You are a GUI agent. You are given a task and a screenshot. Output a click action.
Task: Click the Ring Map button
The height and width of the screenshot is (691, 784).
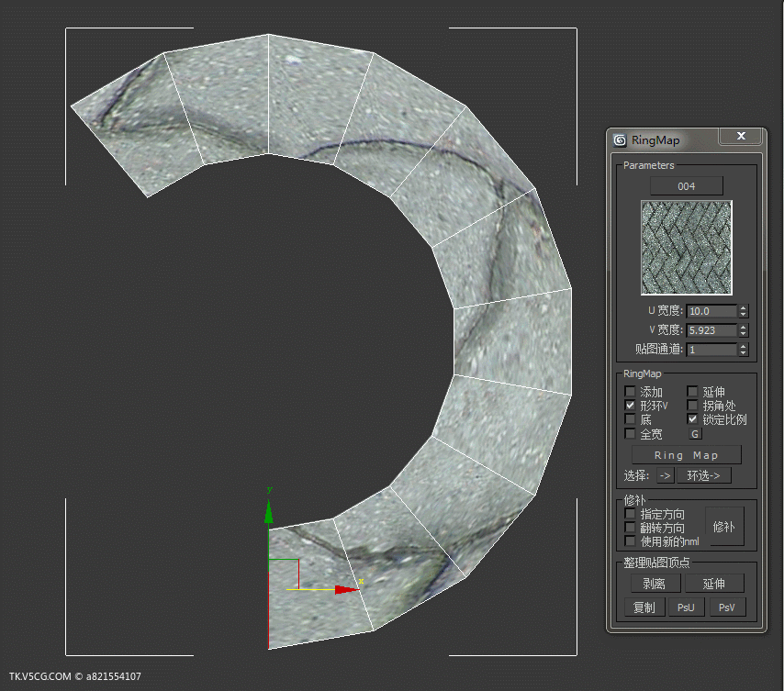(x=686, y=454)
